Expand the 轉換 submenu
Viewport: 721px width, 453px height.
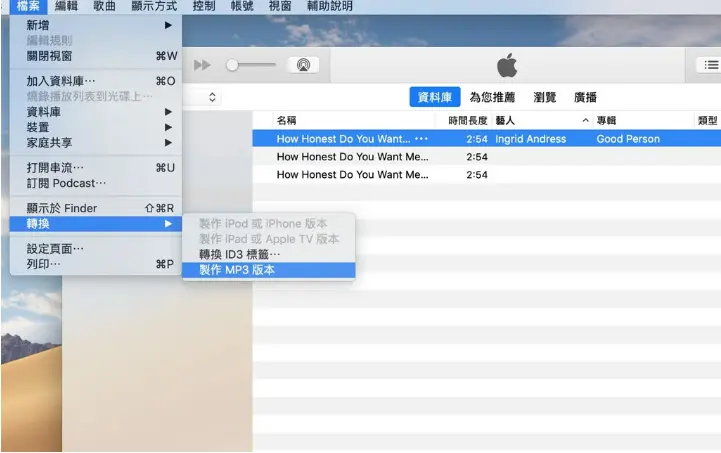pos(96,224)
